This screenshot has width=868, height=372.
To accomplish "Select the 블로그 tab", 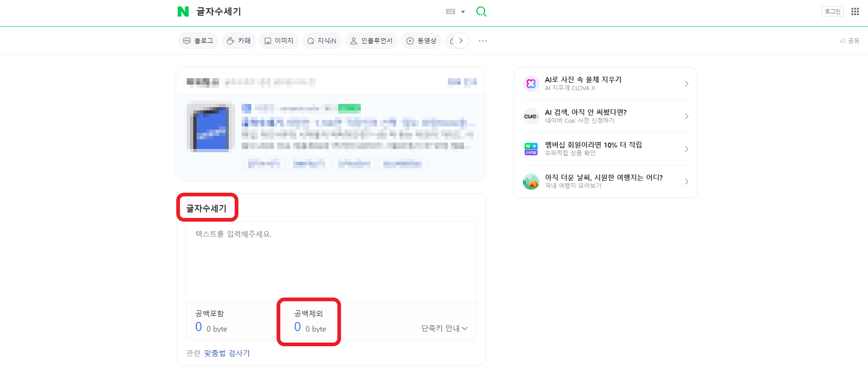I will pos(198,41).
